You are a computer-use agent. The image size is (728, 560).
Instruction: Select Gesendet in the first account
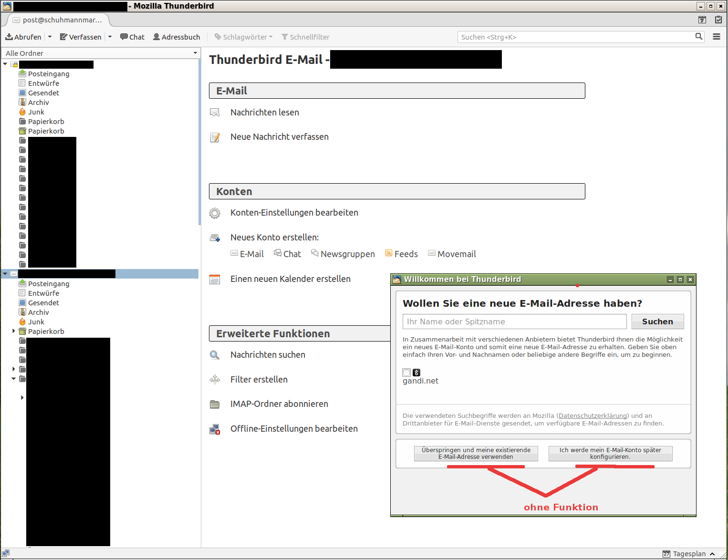coord(43,93)
